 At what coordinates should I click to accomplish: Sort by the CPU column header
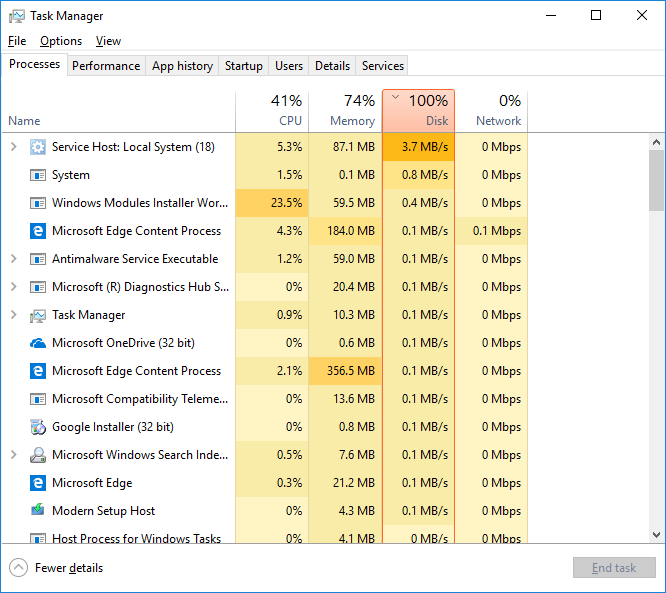pos(272,111)
